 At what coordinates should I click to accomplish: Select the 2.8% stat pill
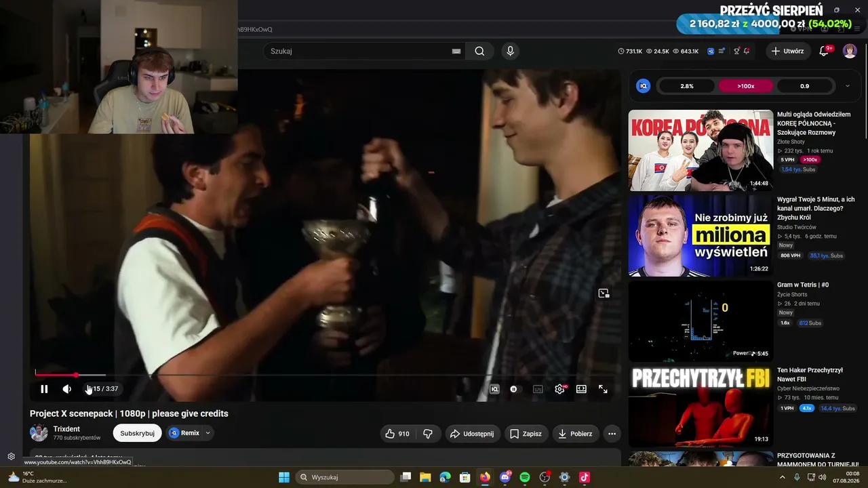pyautogui.click(x=687, y=86)
